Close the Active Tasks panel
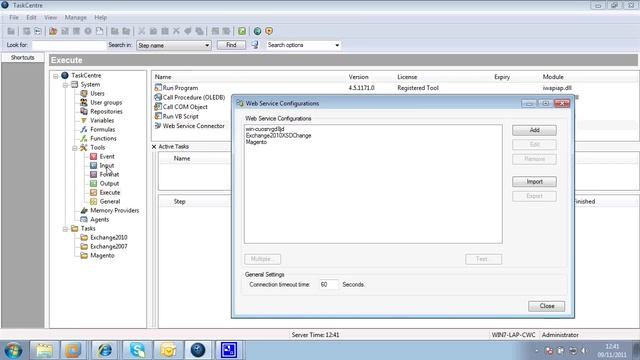The height and width of the screenshot is (360, 640). coord(154,147)
